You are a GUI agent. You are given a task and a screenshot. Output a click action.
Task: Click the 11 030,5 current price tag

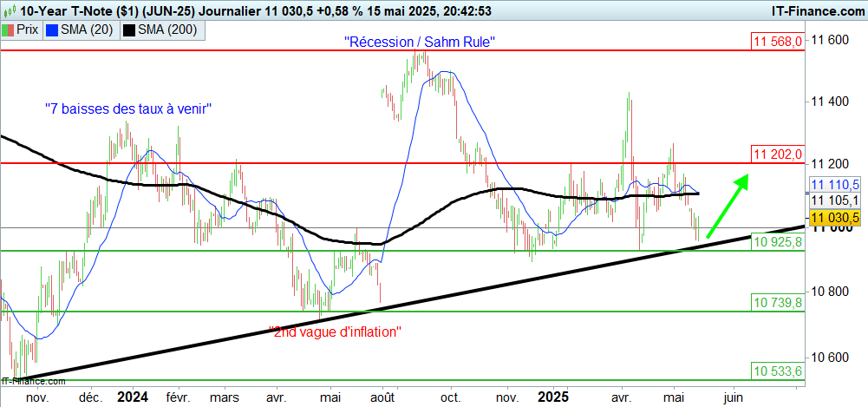point(834,216)
